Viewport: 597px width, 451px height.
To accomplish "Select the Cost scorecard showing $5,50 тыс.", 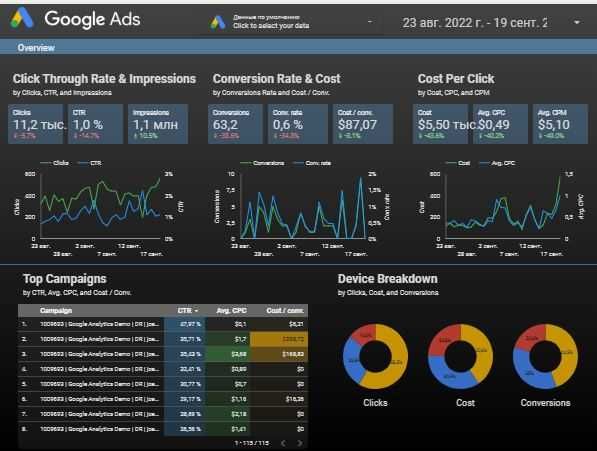I will [x=441, y=124].
